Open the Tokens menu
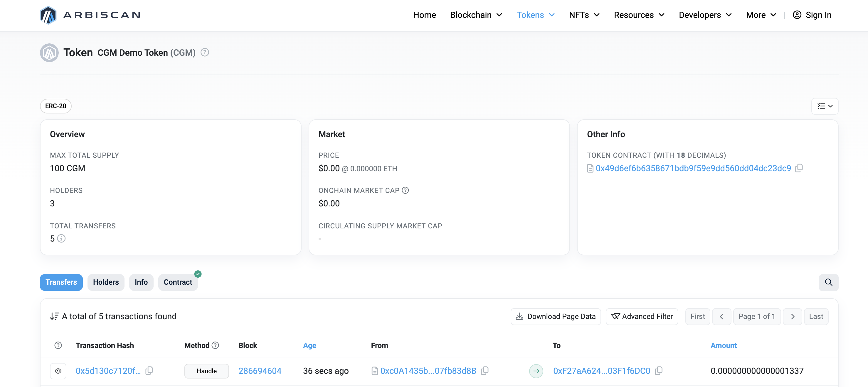This screenshot has width=868, height=387. tap(535, 15)
